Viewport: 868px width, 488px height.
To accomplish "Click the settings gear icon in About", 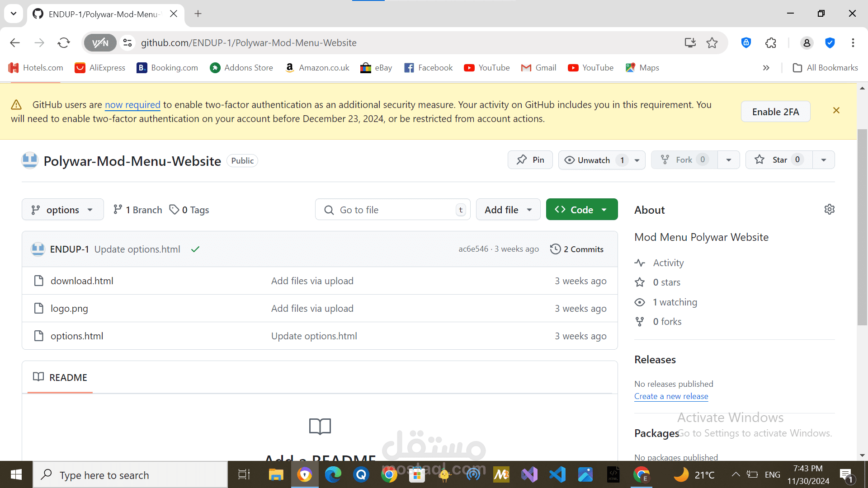I will (829, 209).
